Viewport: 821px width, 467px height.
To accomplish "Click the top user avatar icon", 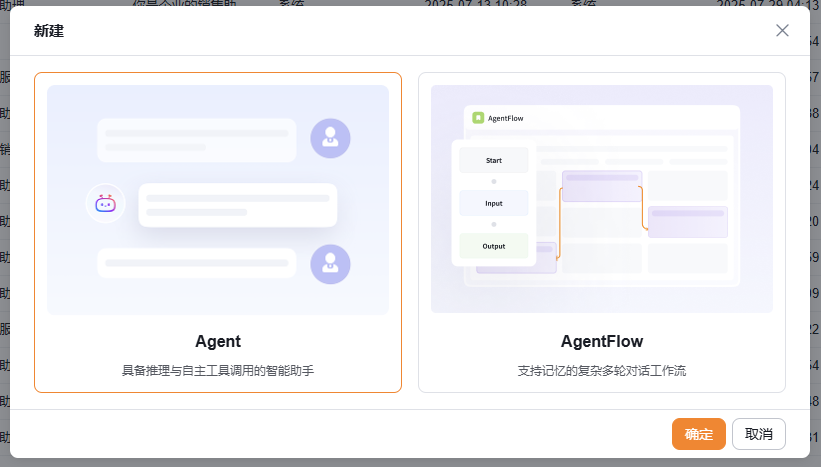I will [x=330, y=139].
